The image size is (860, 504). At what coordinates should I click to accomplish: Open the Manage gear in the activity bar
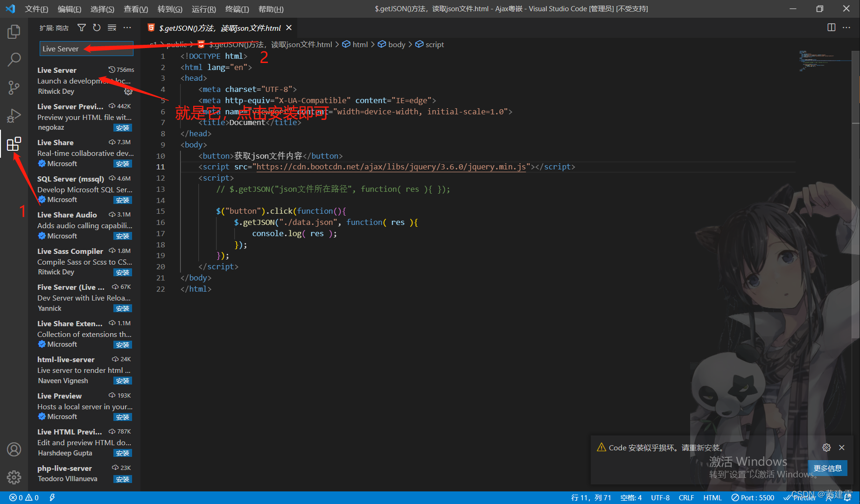click(14, 477)
